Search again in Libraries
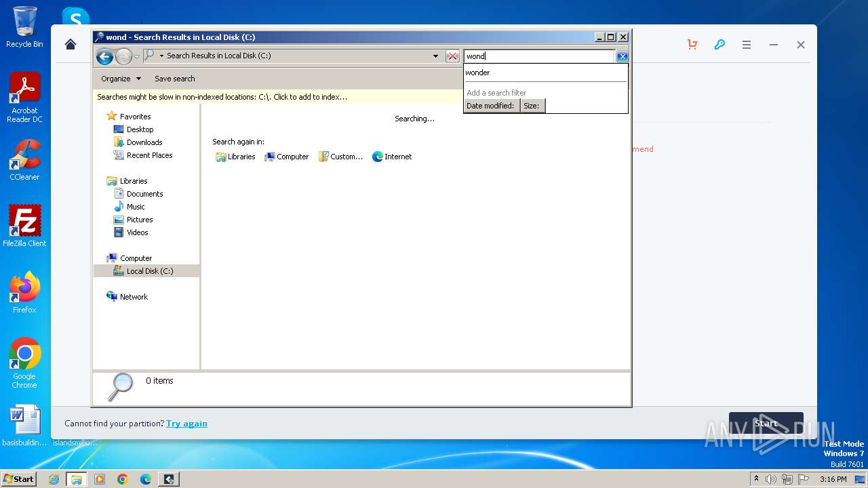 click(x=235, y=157)
